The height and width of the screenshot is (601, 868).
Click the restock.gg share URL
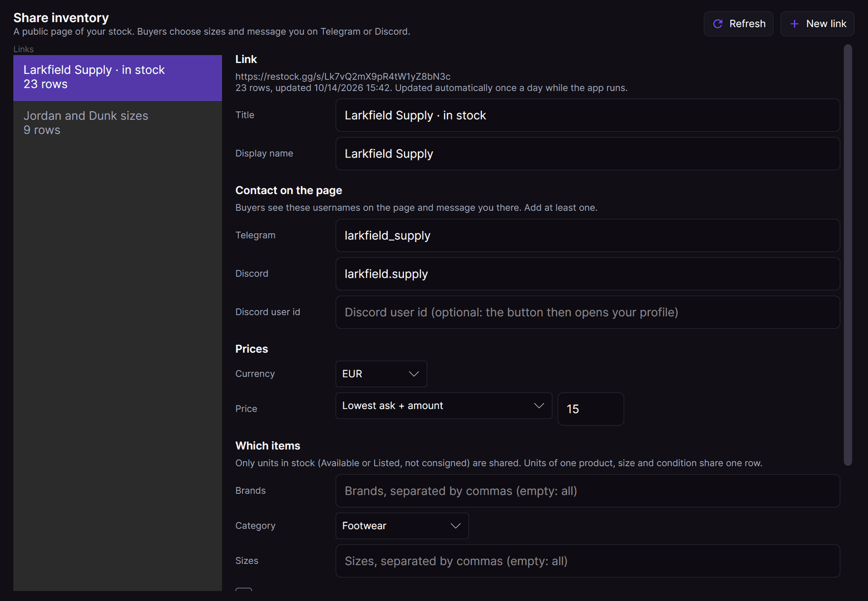click(343, 76)
